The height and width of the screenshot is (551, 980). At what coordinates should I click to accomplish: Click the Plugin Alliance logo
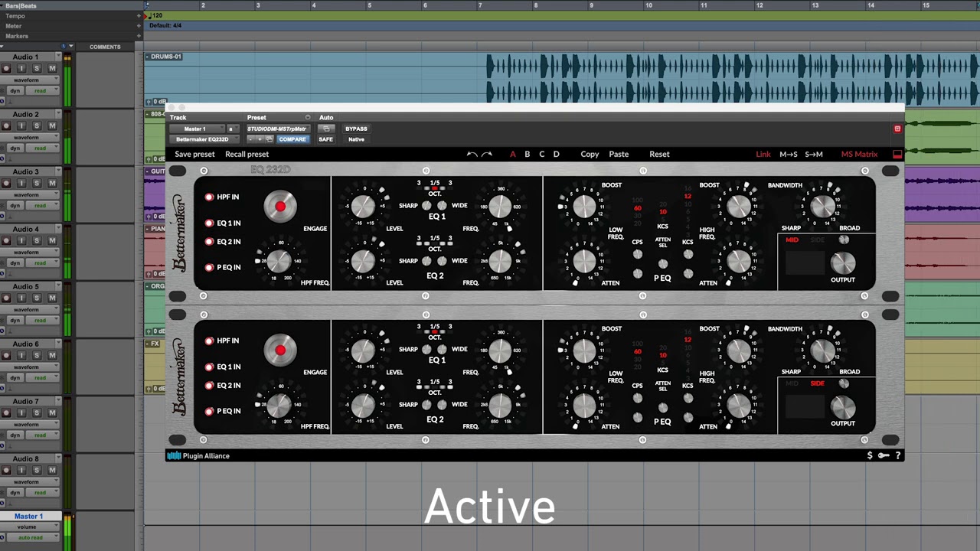(198, 456)
